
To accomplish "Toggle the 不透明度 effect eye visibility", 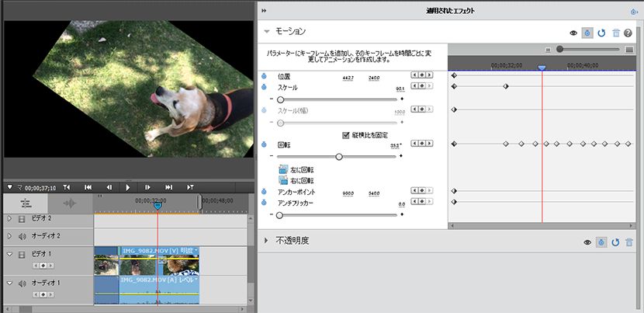I will click(x=587, y=242).
